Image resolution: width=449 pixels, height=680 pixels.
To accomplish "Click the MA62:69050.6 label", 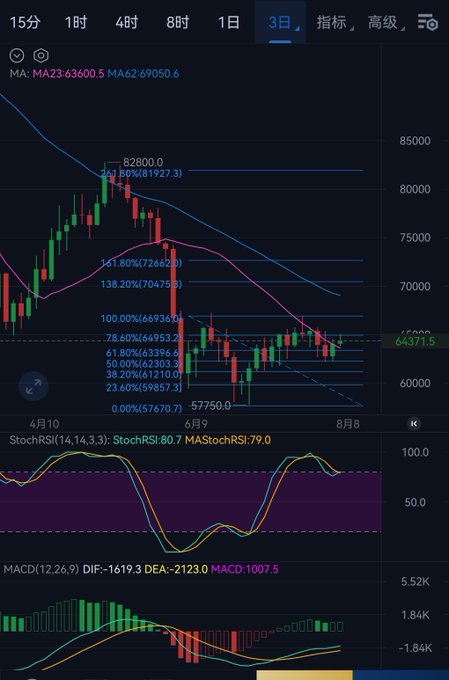I will pyautogui.click(x=143, y=74).
